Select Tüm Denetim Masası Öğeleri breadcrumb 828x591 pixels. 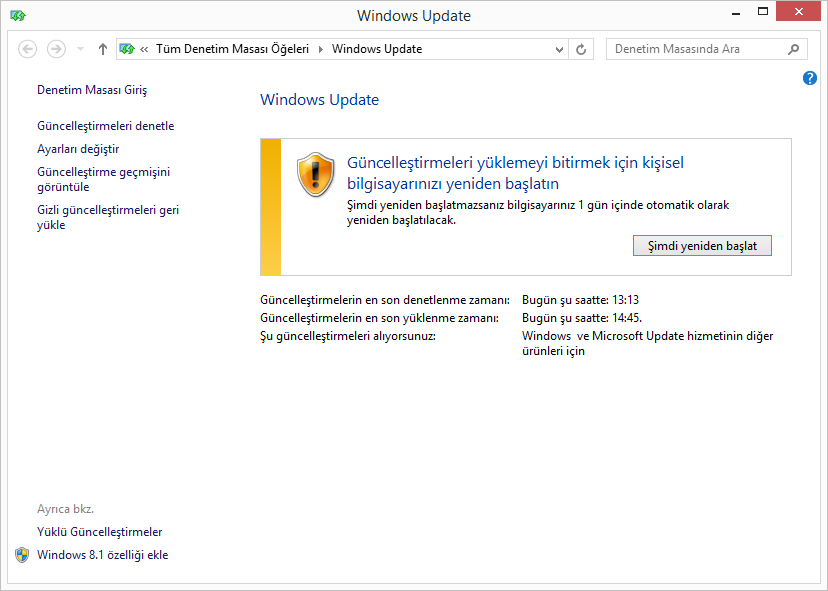232,49
